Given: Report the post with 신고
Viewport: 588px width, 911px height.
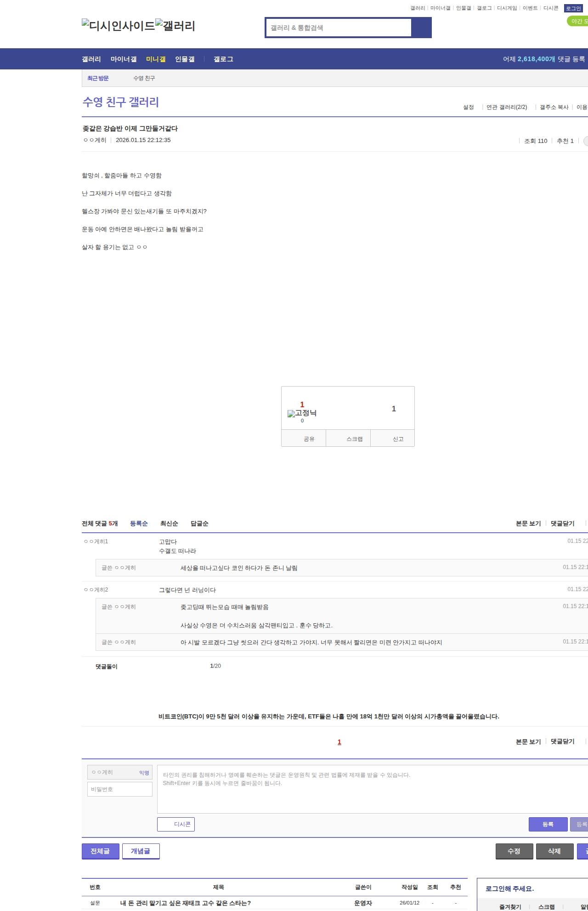Looking at the screenshot, I should point(393,438).
